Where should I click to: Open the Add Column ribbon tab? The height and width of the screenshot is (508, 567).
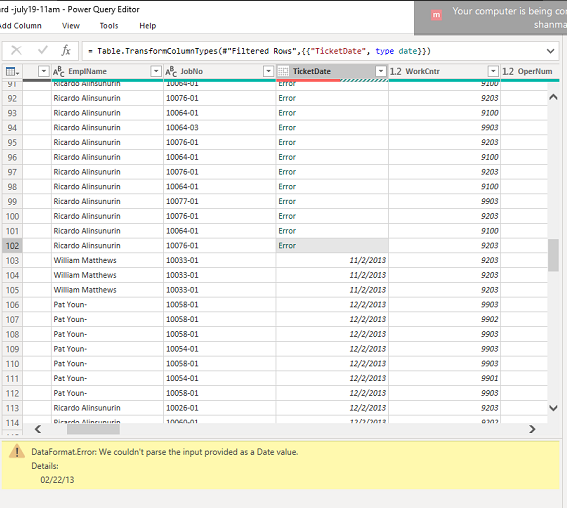tap(20, 26)
